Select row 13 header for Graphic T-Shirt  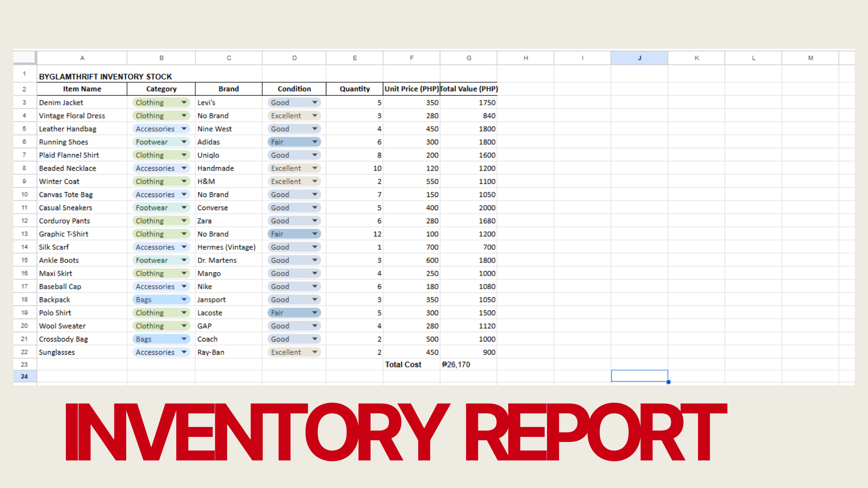coord(24,234)
